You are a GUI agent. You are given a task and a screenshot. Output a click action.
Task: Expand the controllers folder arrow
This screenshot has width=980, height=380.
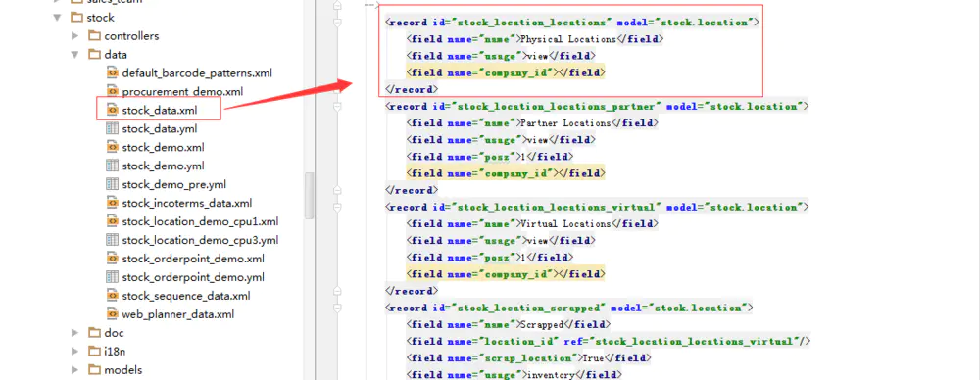pos(75,35)
